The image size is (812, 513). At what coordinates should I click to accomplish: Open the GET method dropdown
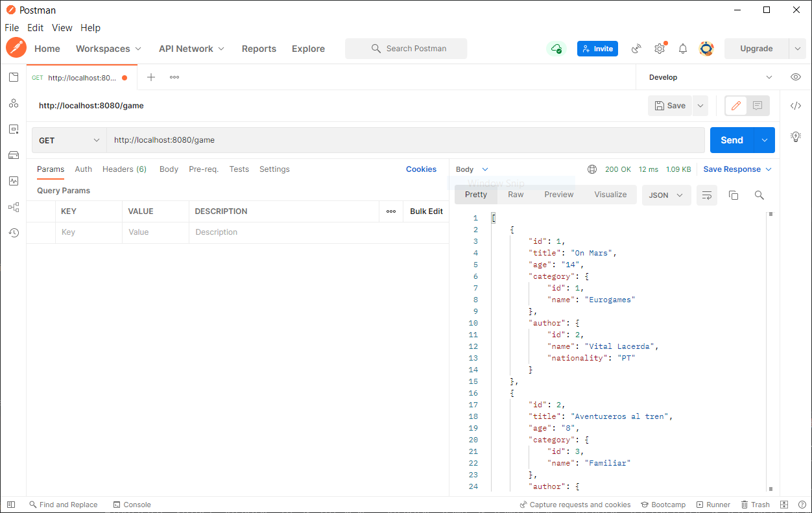(69, 140)
